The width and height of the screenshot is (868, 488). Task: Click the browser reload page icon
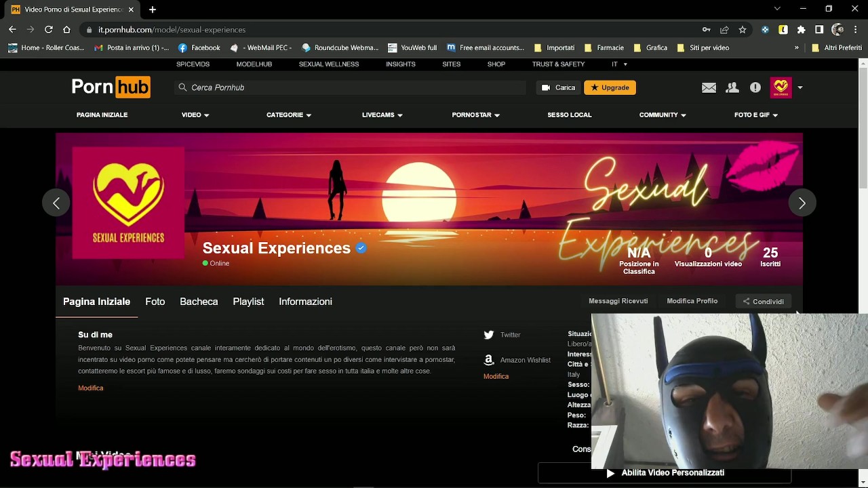click(x=49, y=30)
